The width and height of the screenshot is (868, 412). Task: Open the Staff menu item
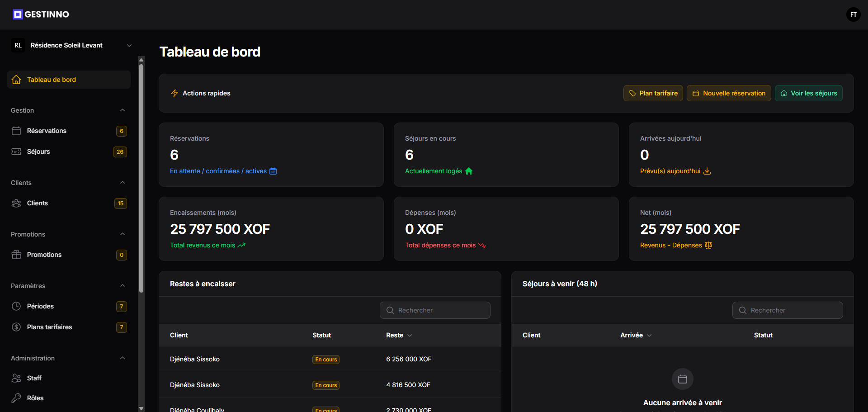69,378
